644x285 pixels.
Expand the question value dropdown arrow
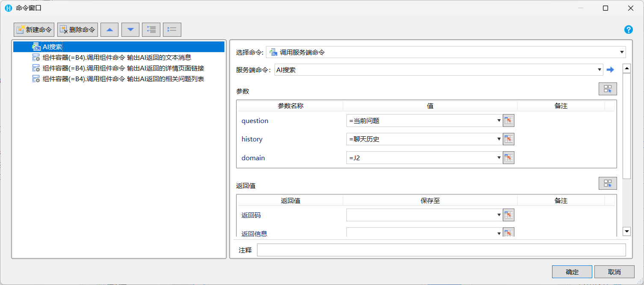tap(499, 120)
